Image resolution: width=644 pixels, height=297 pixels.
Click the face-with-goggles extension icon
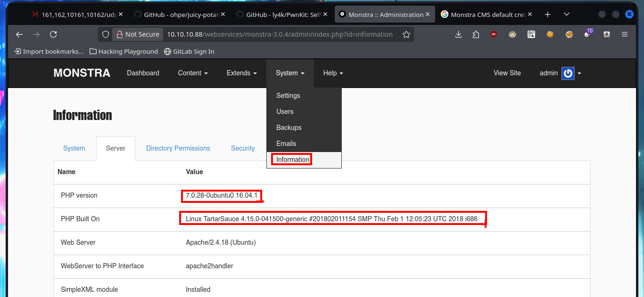tap(512, 34)
